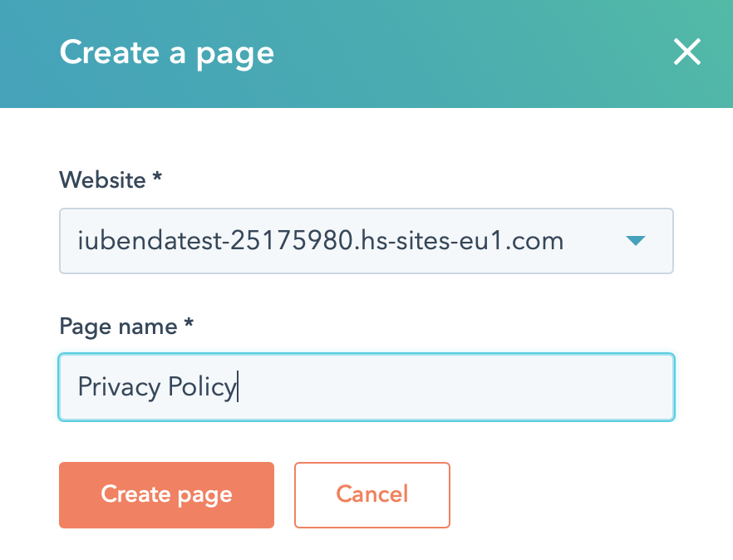Select the Cancel link-styled button
The height and width of the screenshot is (560, 733).
(371, 494)
